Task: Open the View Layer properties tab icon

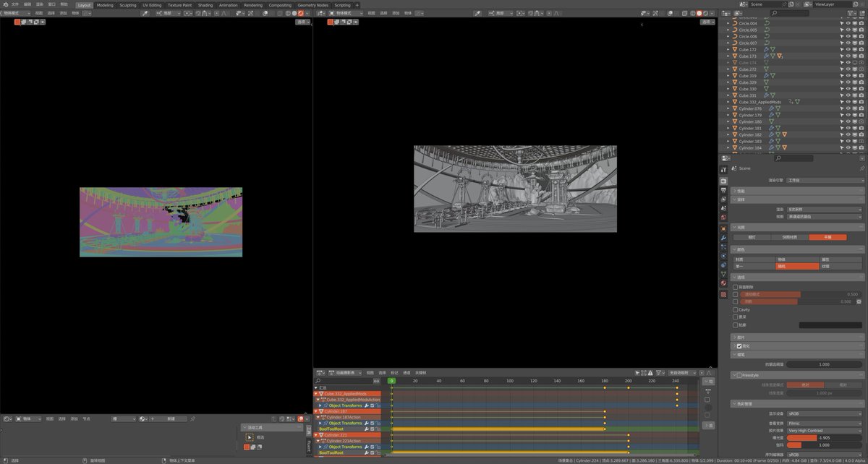Action: click(x=723, y=199)
